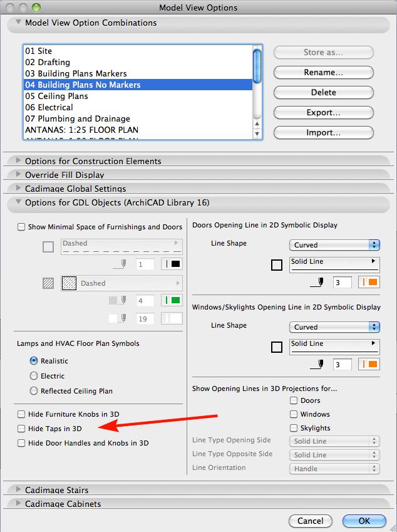
Task: Open Doors Line Shape Curved dropdown
Action: 334,245
